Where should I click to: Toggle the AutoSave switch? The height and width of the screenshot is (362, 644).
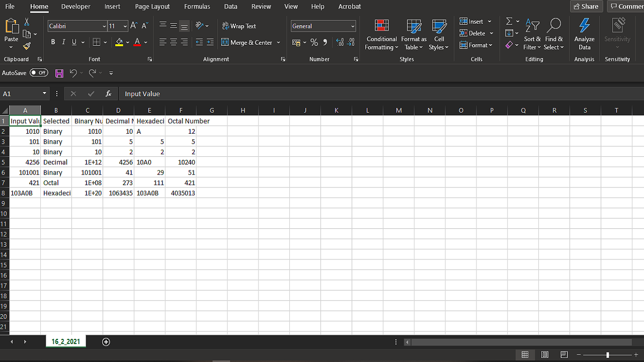pos(39,73)
